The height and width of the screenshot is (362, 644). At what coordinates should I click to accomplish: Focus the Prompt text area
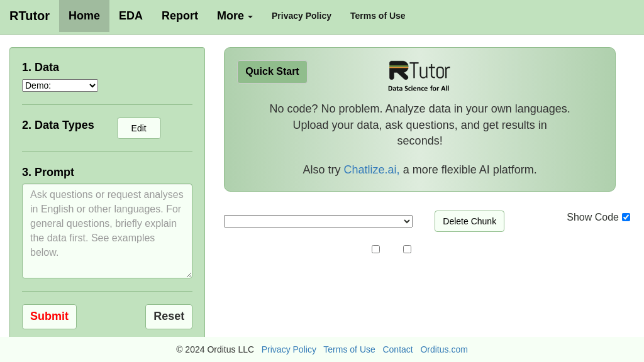coord(107,231)
